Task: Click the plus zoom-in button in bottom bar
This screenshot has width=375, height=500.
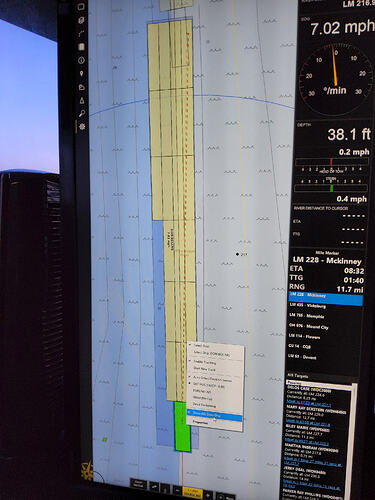Action: point(208,494)
